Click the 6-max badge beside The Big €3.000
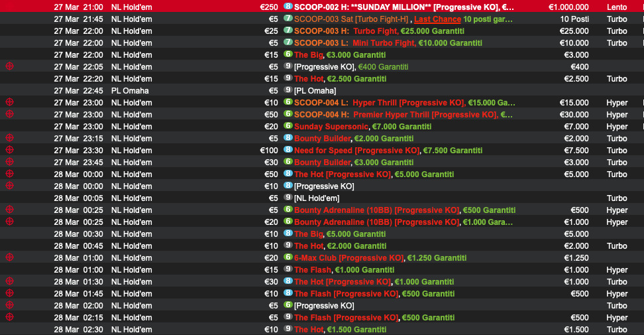This screenshot has height=335, width=644. click(288, 54)
